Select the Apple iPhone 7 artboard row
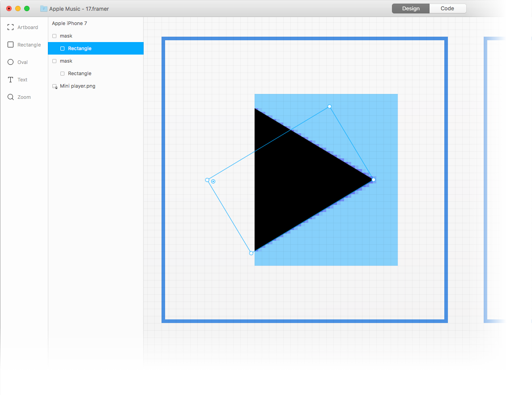Viewport: 532px width, 395px height. coord(96,23)
